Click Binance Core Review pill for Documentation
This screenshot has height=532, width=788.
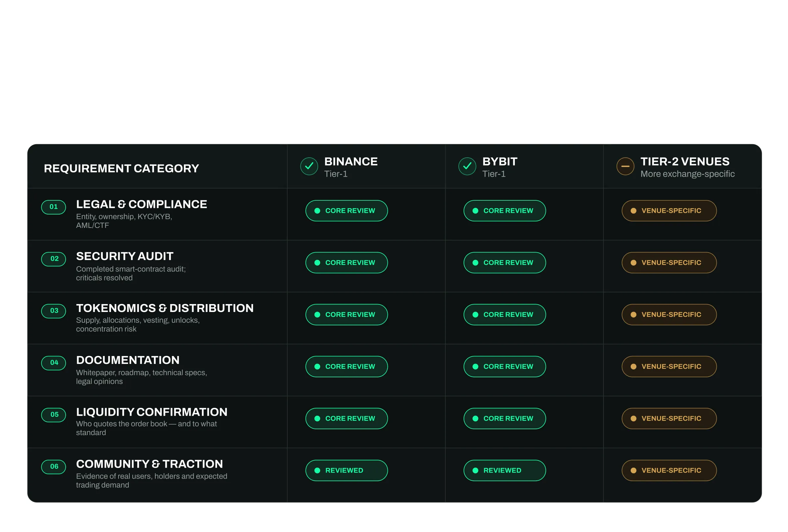pos(346,366)
